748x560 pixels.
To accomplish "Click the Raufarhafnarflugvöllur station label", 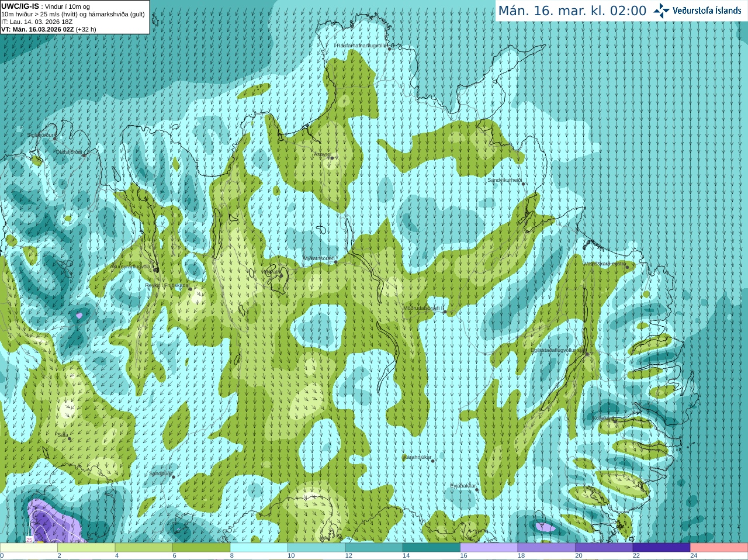I will (362, 46).
